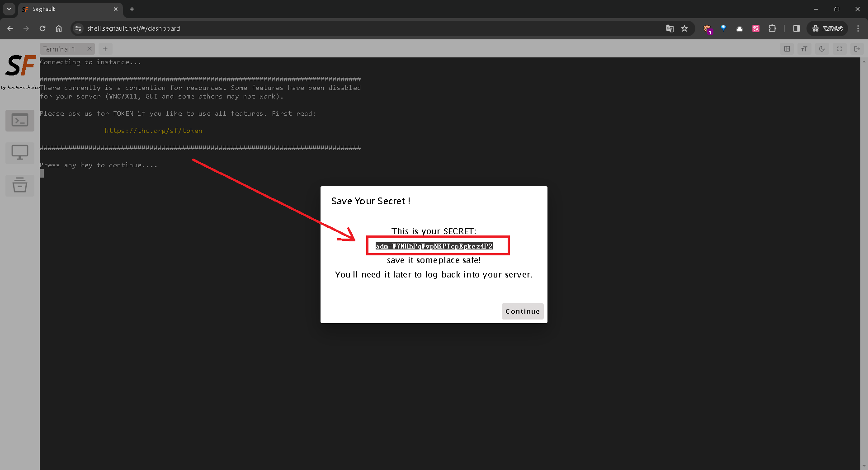Bookmark this page star icon
The height and width of the screenshot is (470, 868).
(684, 28)
